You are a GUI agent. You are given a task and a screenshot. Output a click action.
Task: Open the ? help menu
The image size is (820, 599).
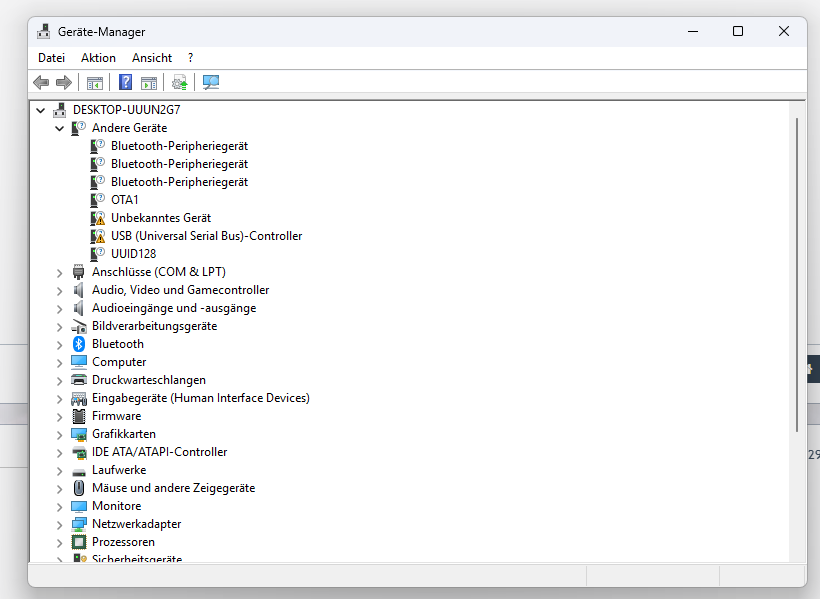pos(190,58)
